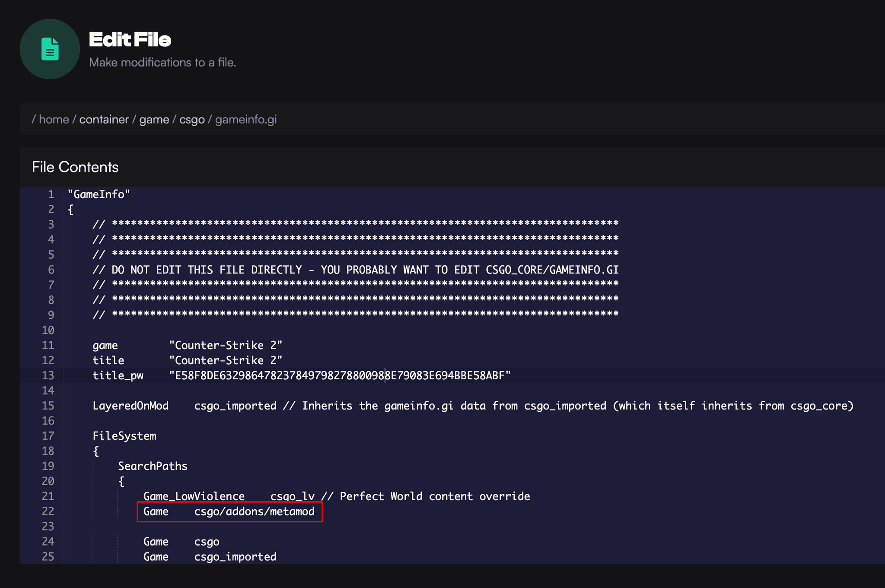Click the Game_LowViolence entry on line 21
Viewport: 885px width, 588px height.
[194, 496]
